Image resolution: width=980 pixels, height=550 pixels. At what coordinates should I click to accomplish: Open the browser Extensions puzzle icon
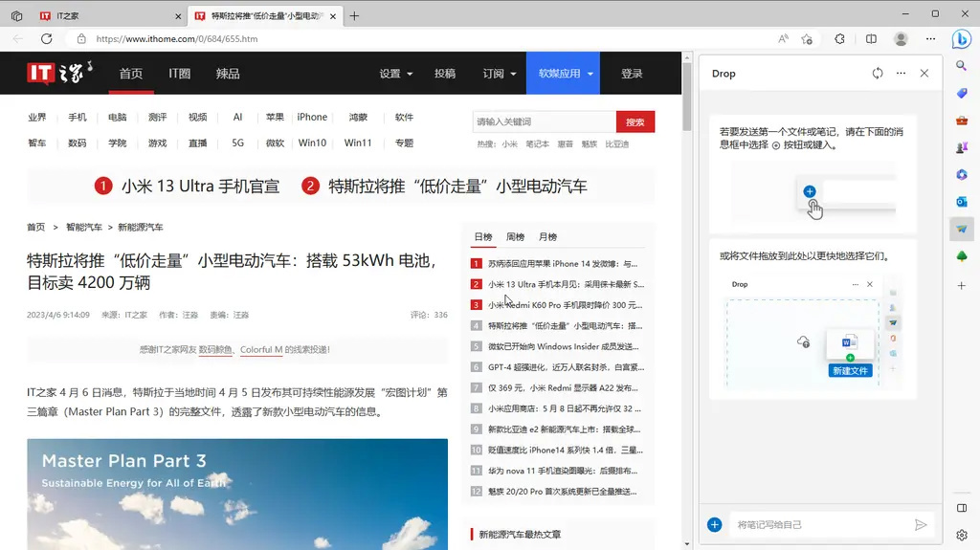839,39
